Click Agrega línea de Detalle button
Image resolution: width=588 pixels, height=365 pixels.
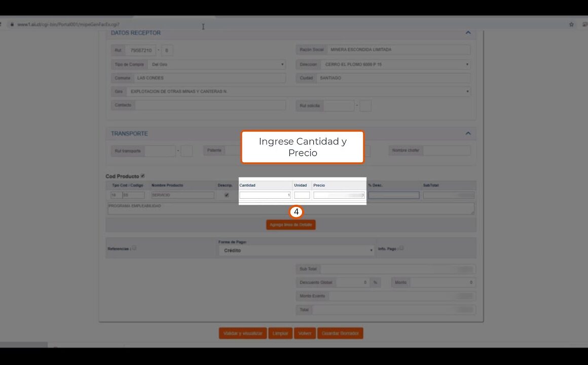click(290, 225)
